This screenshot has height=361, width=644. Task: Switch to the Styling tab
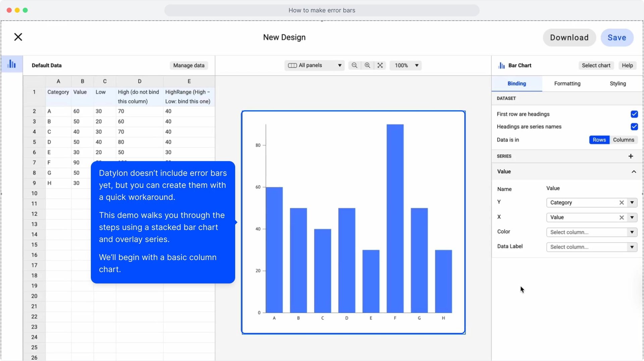pos(618,84)
